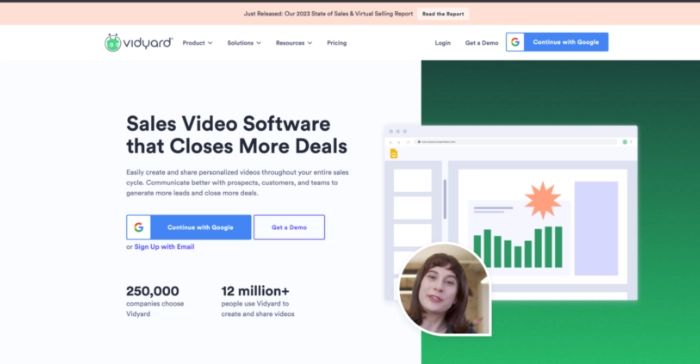Image resolution: width=700 pixels, height=364 pixels.
Task: Expand the Product dropdown menu
Action: (x=197, y=43)
